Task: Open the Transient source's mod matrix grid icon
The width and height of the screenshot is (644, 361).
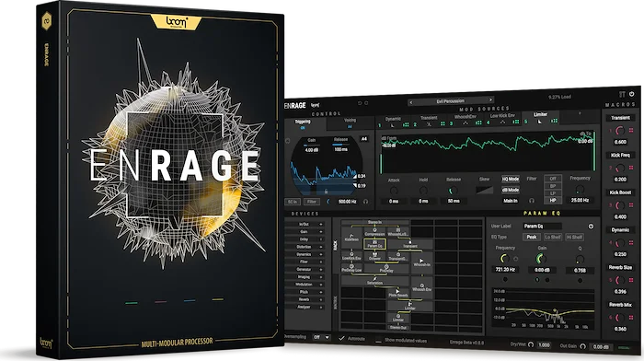Action: click(443, 123)
